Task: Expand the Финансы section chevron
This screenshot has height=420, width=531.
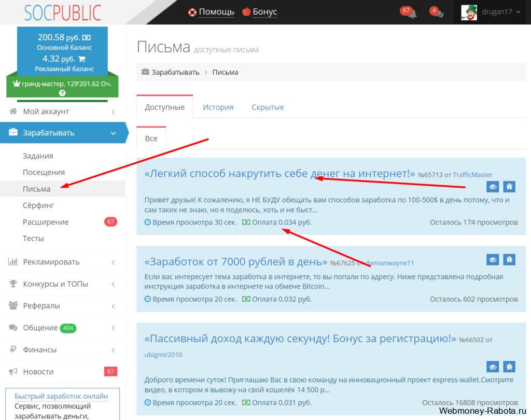Action: [114, 350]
